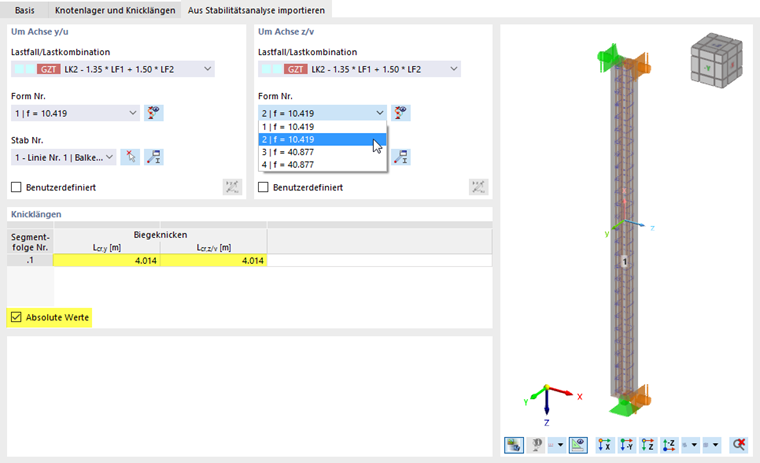Viewport: 760px width, 463px height.
Task: Enable Benutzerdefiniert checkbox under Um Achse z/v
Action: point(263,187)
